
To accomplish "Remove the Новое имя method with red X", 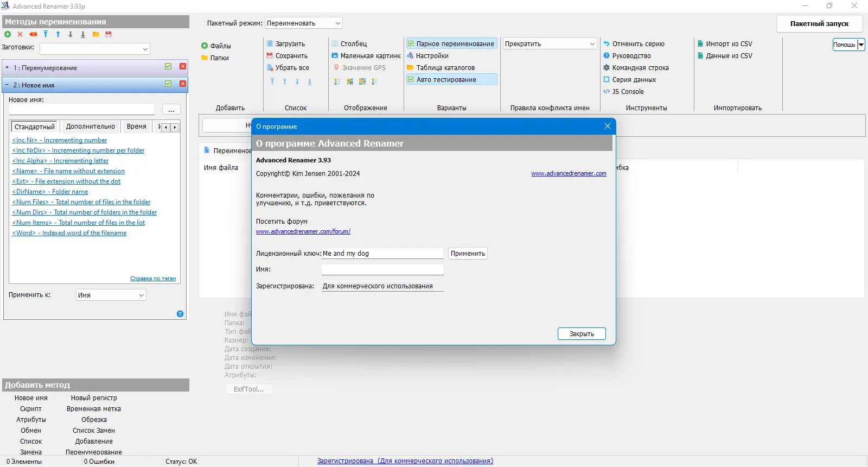I will point(183,84).
